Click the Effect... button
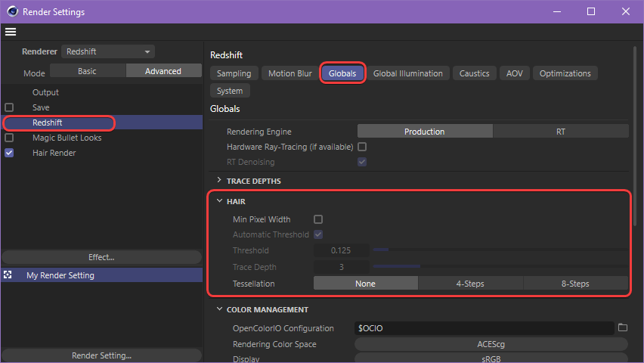 101,257
